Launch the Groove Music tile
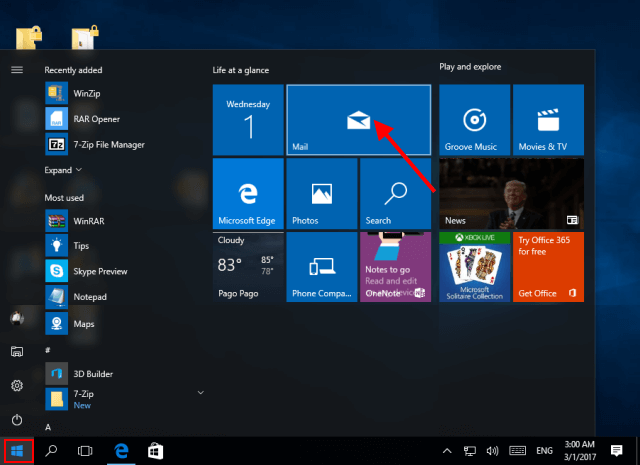This screenshot has height=465, width=640. tap(474, 120)
